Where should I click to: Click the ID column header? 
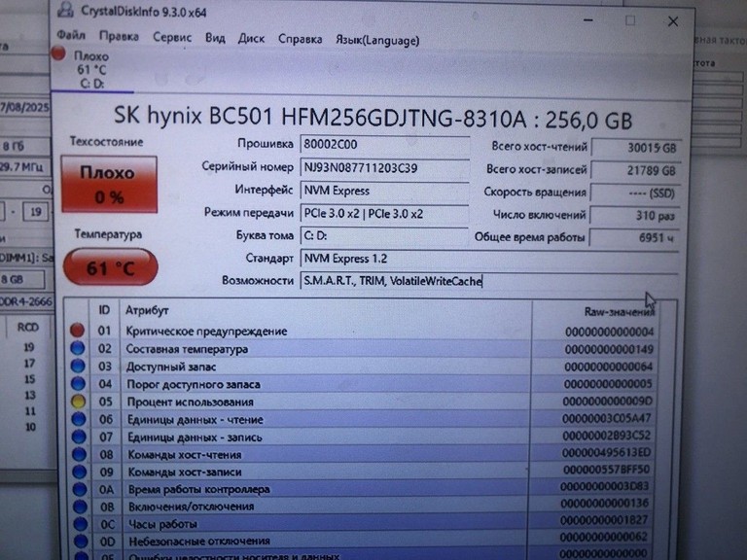tap(104, 310)
